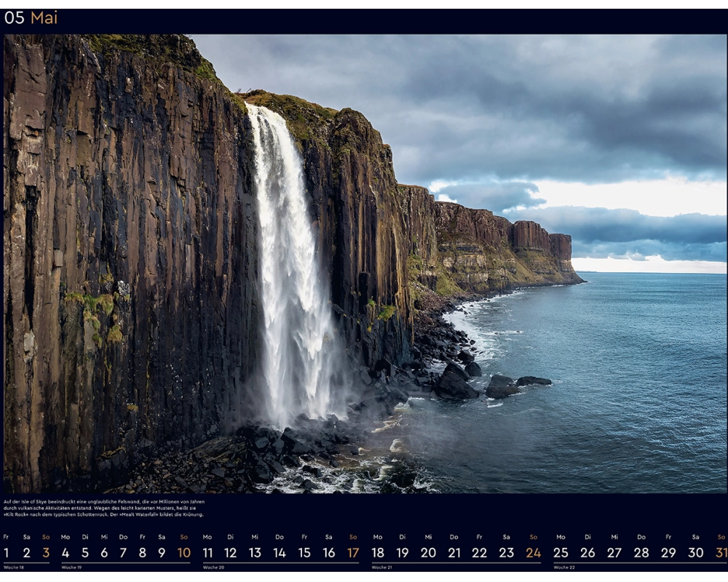This screenshot has height=582, width=728.
Task: Click date 25 in the calendar row
Action: click(x=561, y=552)
